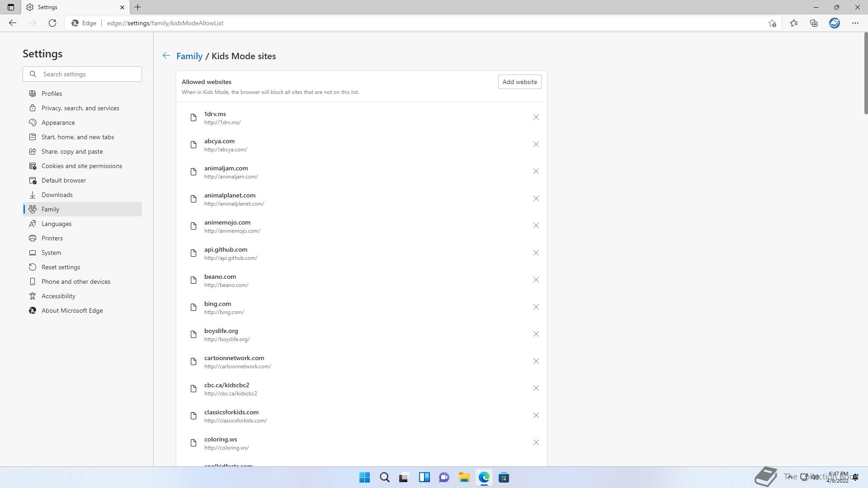Delete classicsforkids.com entry

pyautogui.click(x=536, y=416)
